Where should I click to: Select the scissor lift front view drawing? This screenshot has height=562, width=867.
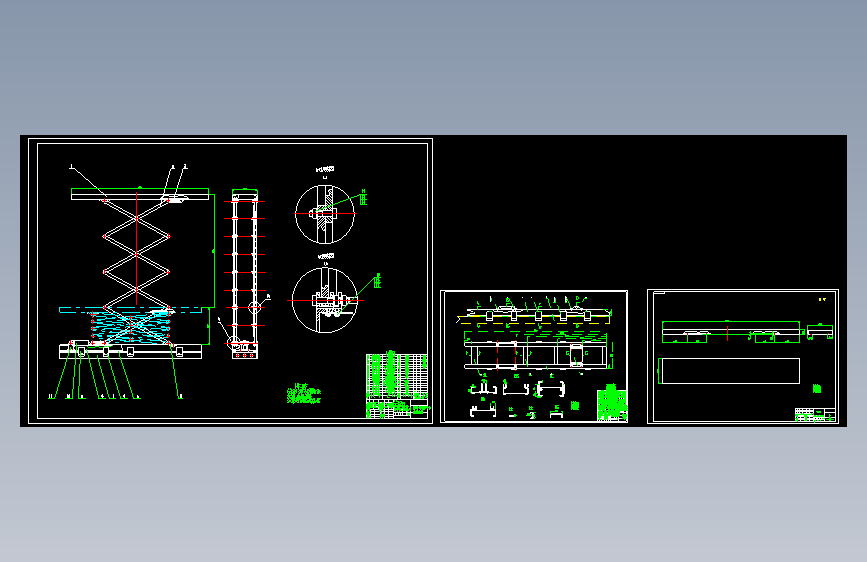tap(137, 274)
